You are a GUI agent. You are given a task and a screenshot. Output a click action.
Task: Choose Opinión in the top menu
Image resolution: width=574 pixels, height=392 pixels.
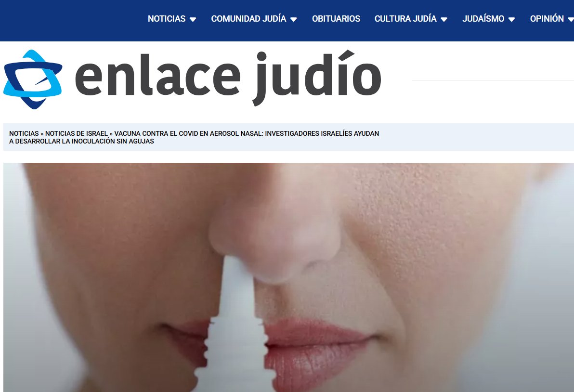click(x=547, y=19)
